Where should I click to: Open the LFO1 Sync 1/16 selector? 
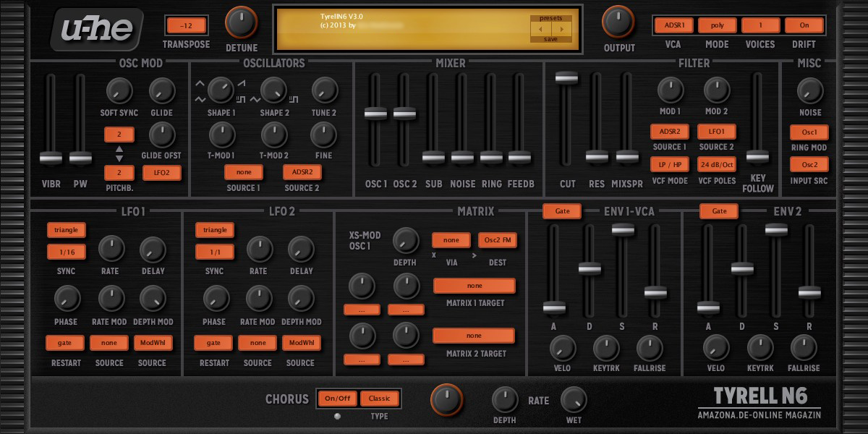[67, 252]
